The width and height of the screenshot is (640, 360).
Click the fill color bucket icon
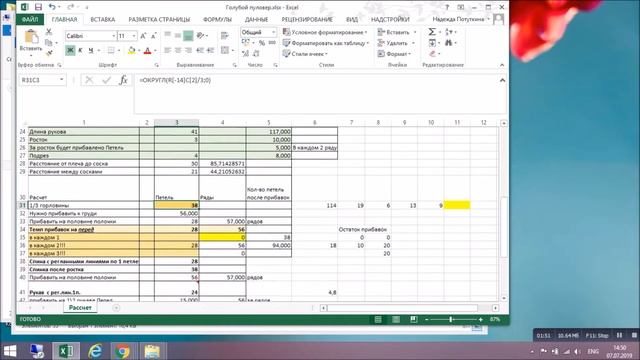point(131,50)
